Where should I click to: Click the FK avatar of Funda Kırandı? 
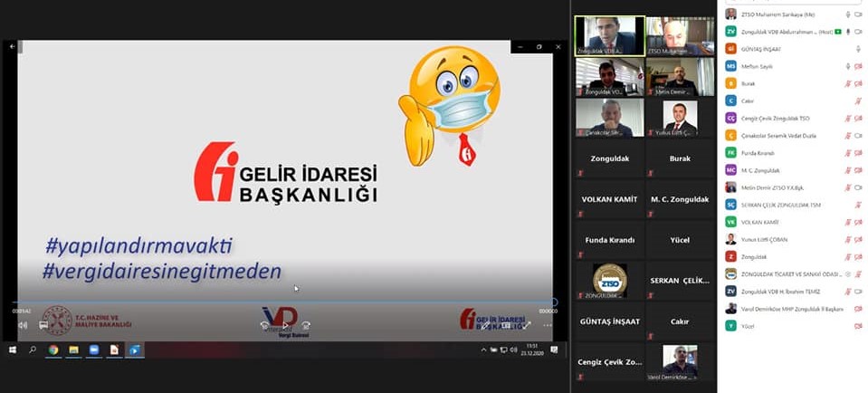(730, 153)
